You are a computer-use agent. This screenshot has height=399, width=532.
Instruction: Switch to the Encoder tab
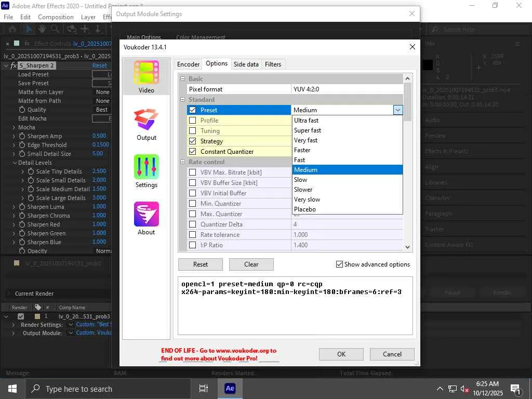[188, 64]
